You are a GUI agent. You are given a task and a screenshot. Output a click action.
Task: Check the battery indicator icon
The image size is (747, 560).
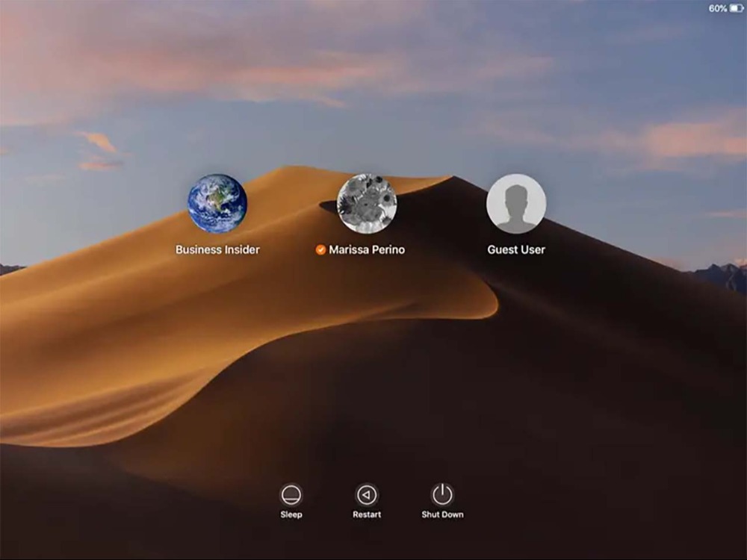[x=736, y=8]
